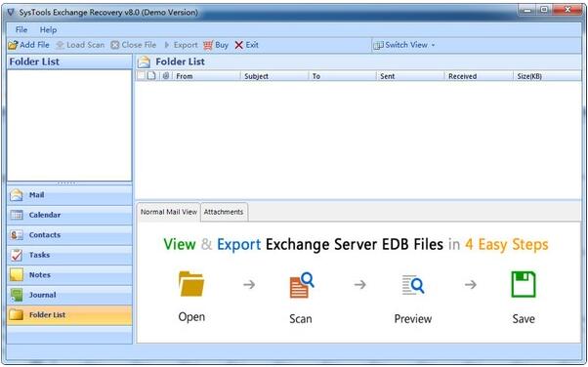Image resolution: width=588 pixels, height=367 pixels.
Task: Click the Scan step icon
Action: click(302, 285)
